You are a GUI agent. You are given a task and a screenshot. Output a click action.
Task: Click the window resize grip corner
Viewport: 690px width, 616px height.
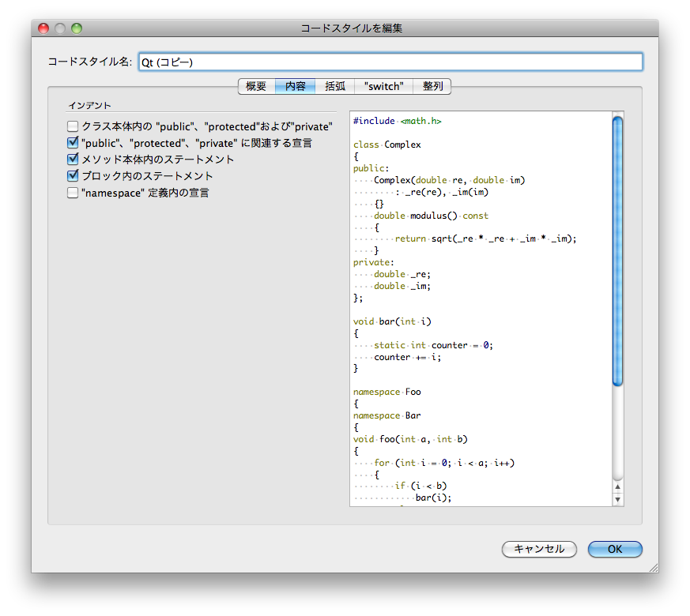click(653, 567)
